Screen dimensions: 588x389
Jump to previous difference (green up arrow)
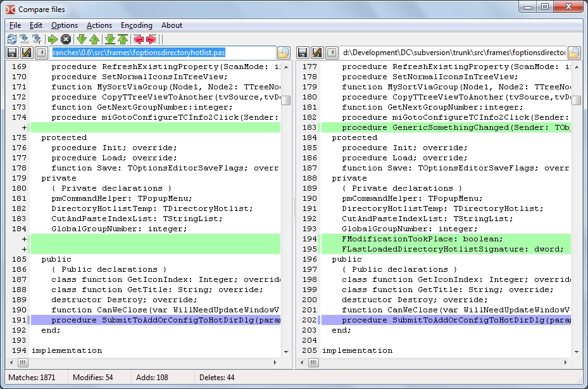tap(94, 39)
